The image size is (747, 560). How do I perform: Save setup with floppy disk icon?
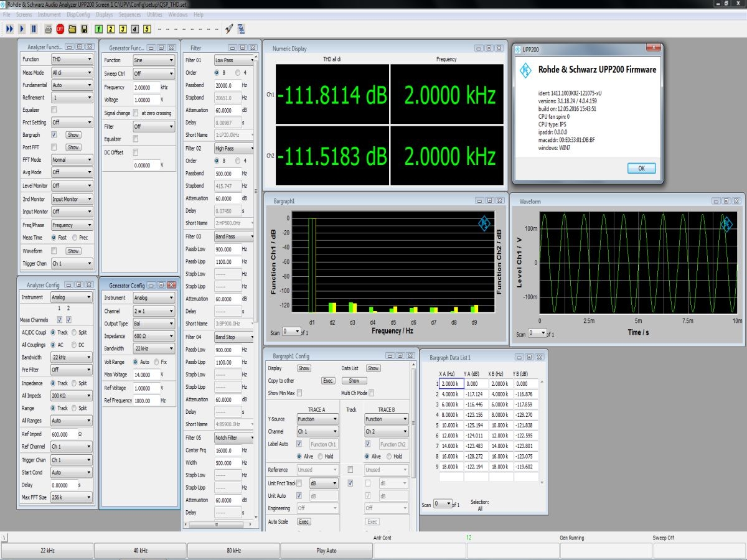pos(84,29)
